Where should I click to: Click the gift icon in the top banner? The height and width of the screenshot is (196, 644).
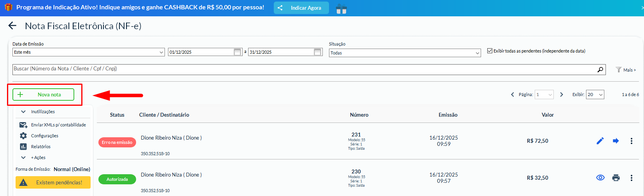click(341, 9)
